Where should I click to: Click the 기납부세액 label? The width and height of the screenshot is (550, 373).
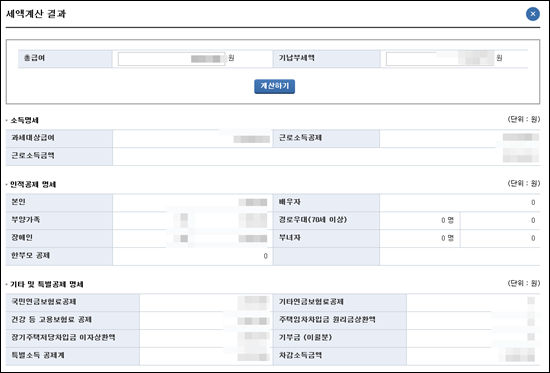pyautogui.click(x=296, y=58)
